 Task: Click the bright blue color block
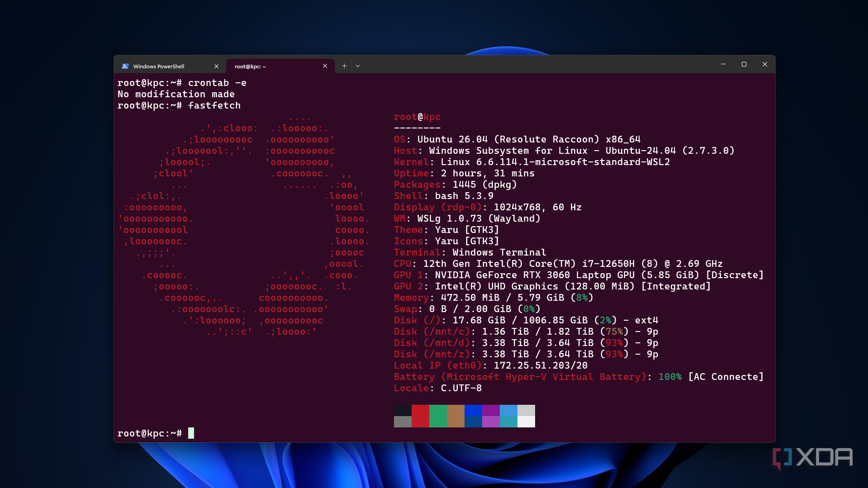click(473, 410)
